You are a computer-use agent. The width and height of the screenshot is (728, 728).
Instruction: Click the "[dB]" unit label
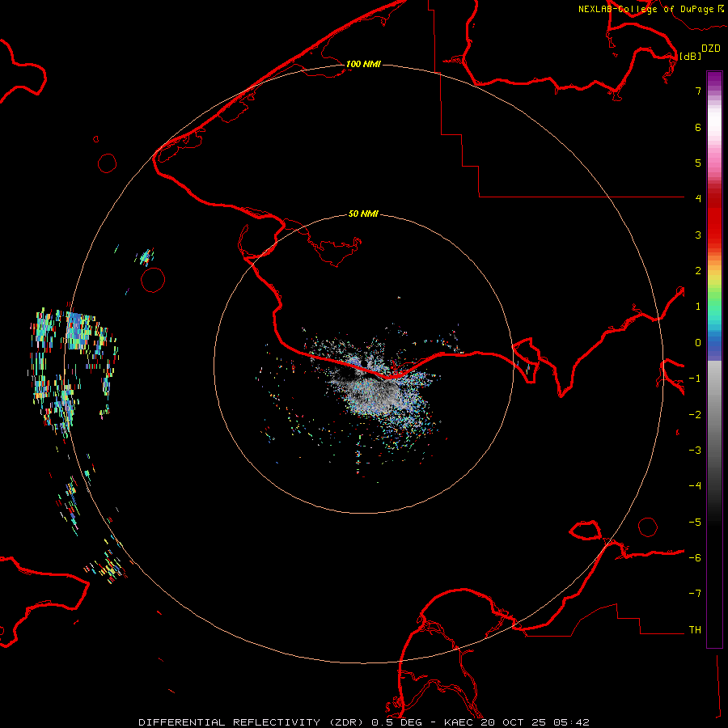point(690,56)
